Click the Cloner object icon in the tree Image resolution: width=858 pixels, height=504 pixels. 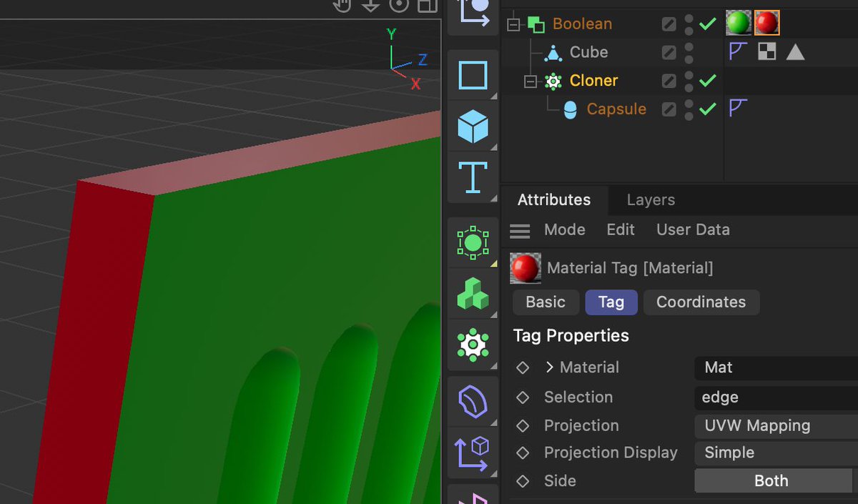click(553, 81)
